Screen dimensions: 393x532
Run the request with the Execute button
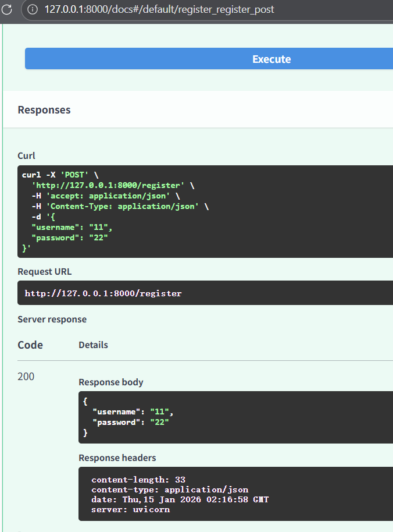(209, 59)
